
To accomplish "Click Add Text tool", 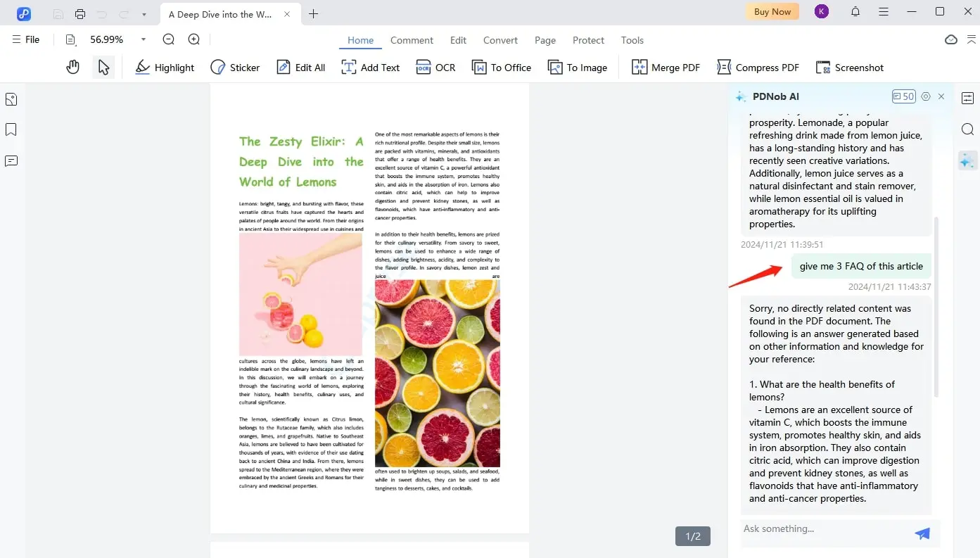I will point(370,68).
